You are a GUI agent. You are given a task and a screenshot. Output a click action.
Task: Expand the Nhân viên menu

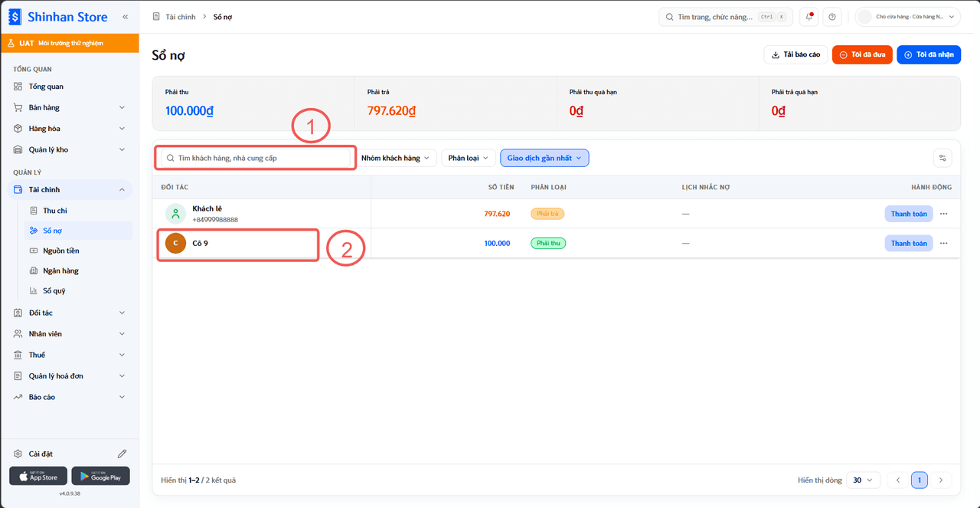70,334
